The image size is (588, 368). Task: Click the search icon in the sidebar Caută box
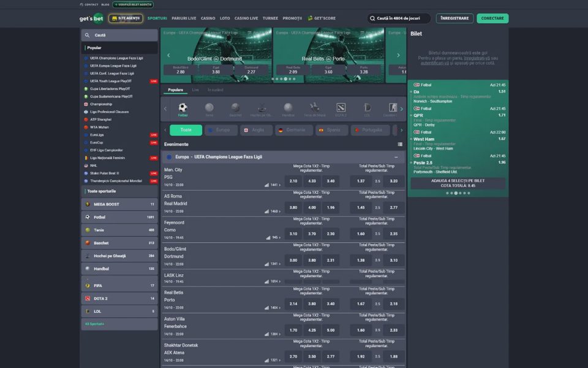(88, 36)
